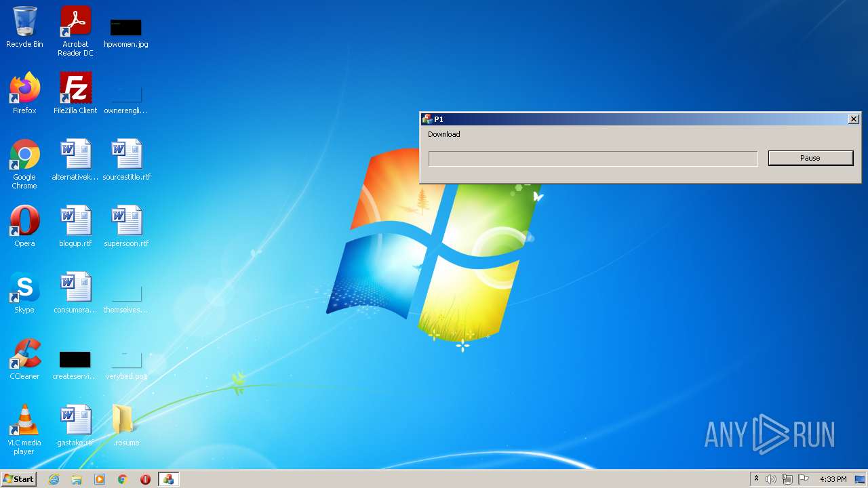Launch Opera desktop shortcut
This screenshot has width=868, height=488.
[24, 226]
